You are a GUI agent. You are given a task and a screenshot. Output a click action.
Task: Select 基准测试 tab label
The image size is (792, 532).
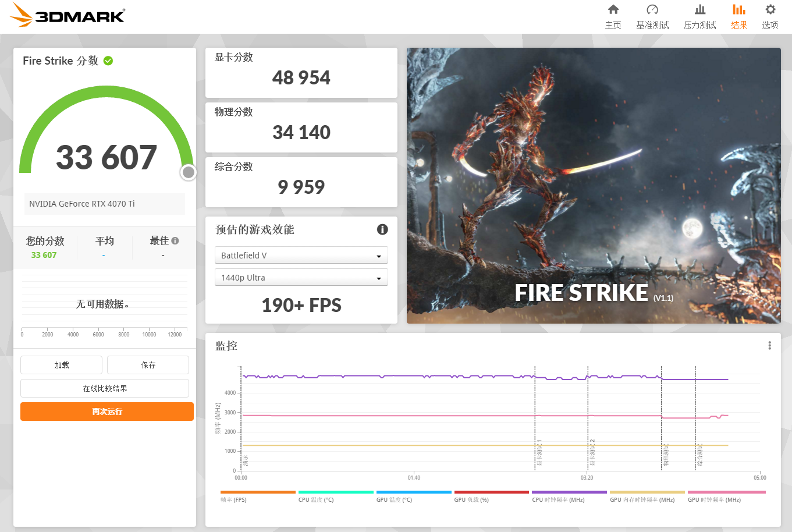652,25
